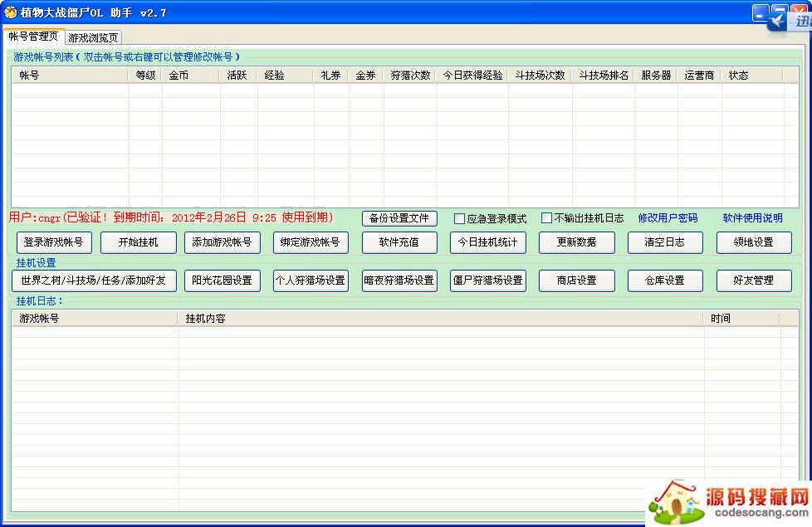Screen dimensions: 812x527
Task: Open 仓库设置 settings
Action: click(665, 281)
